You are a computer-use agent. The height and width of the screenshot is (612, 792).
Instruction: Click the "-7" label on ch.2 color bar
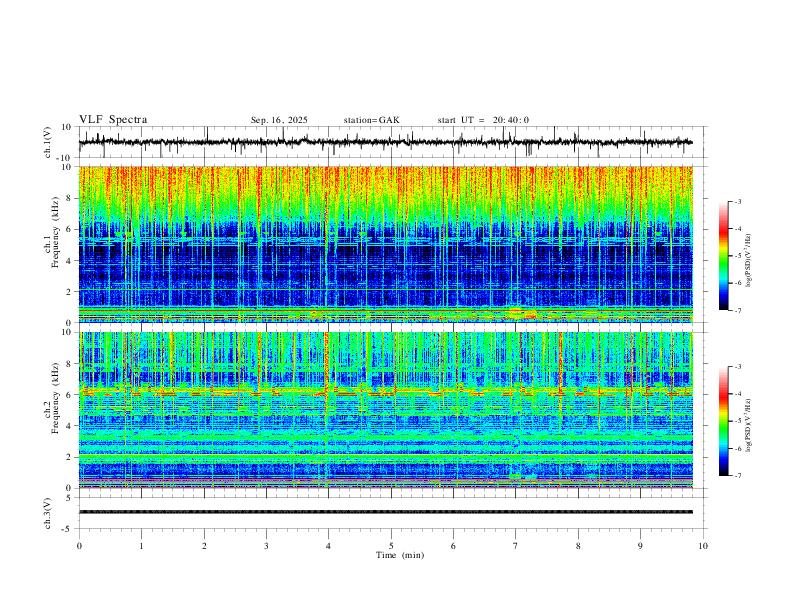tap(737, 476)
